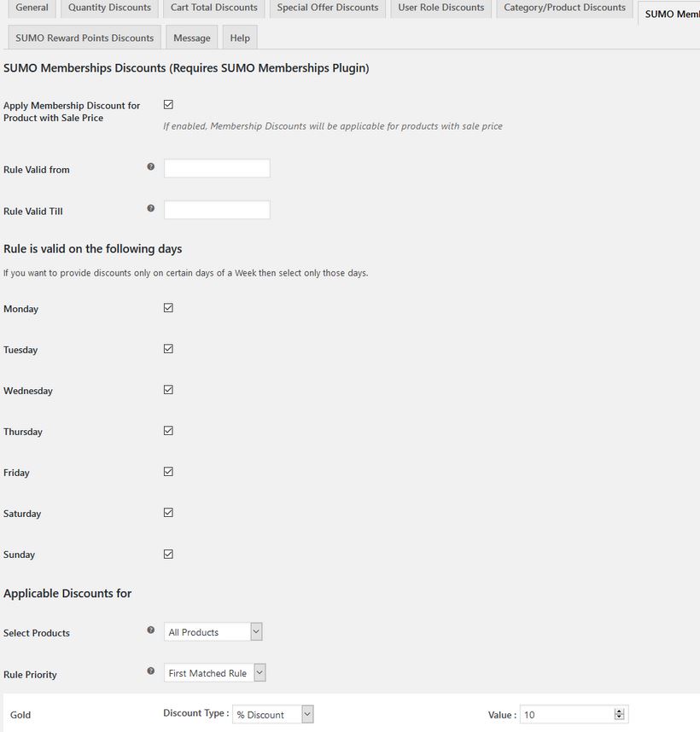Image resolution: width=700 pixels, height=732 pixels.
Task: Uncheck the Tuesday checkbox
Action: pos(168,349)
